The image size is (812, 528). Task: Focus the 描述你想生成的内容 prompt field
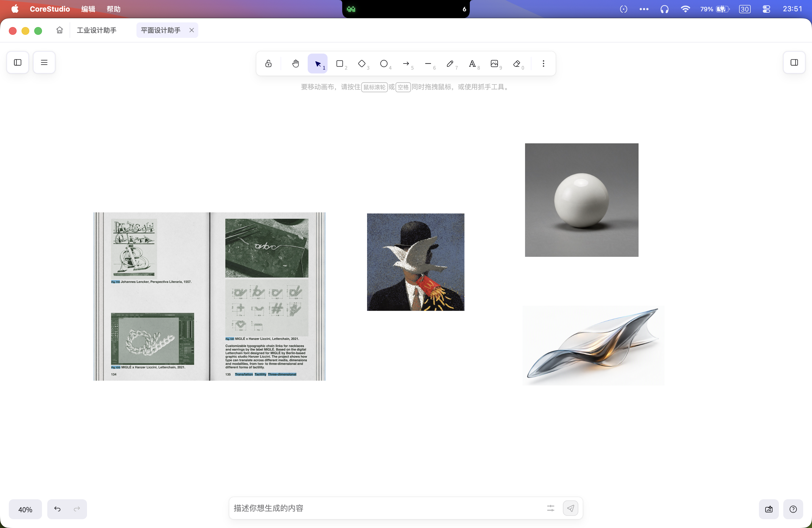(x=387, y=508)
